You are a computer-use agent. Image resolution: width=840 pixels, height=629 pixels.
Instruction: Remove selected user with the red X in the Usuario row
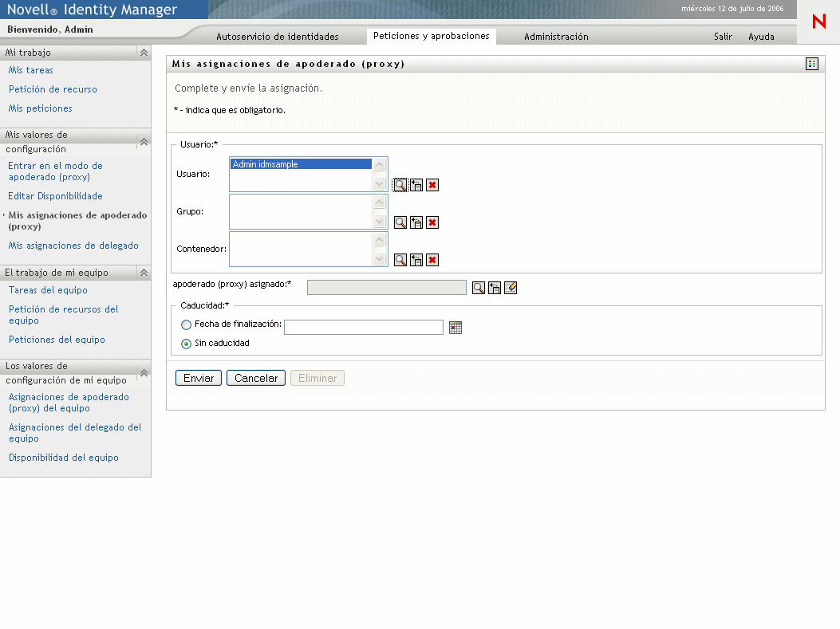pyautogui.click(x=432, y=185)
